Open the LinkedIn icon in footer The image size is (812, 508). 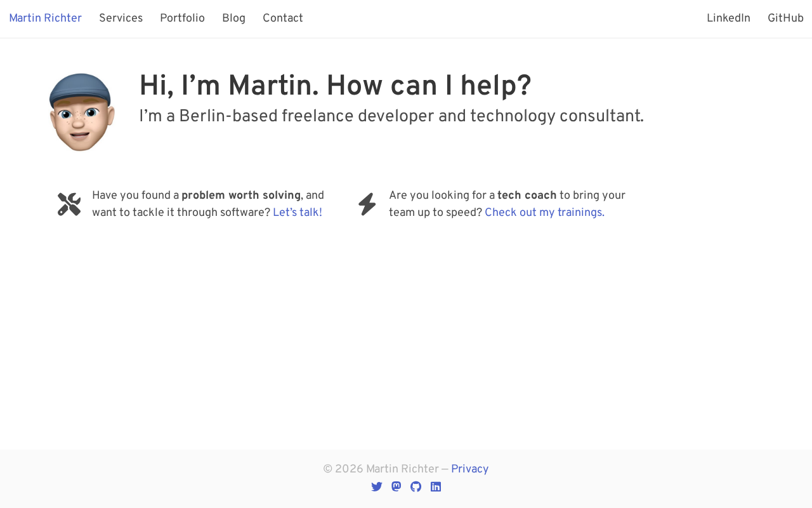click(436, 487)
